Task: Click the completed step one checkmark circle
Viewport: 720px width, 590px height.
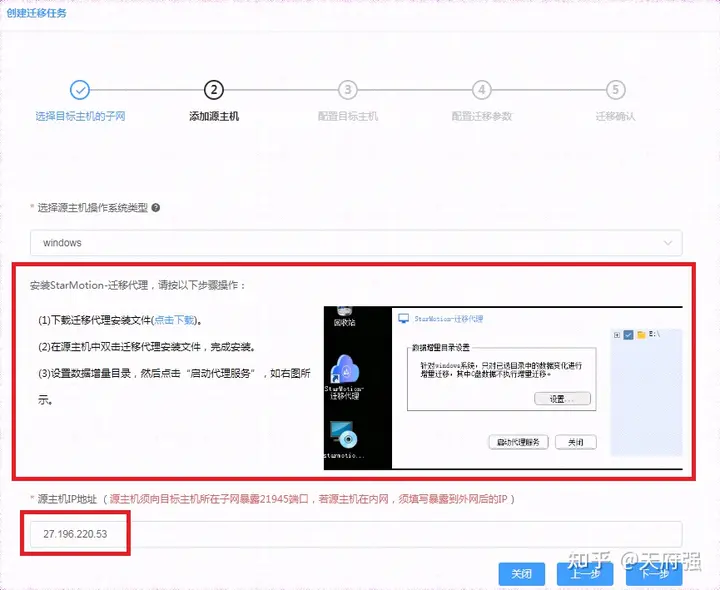Action: click(x=80, y=90)
